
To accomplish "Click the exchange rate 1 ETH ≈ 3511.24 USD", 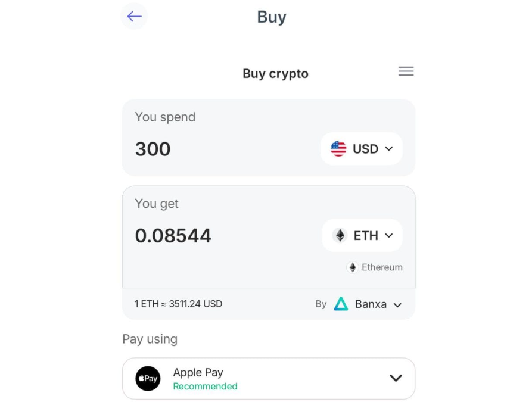I will [177, 304].
